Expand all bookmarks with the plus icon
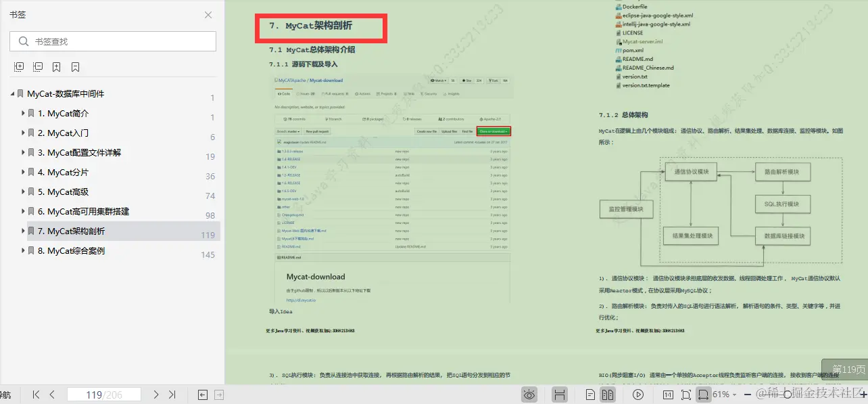 pyautogui.click(x=19, y=66)
